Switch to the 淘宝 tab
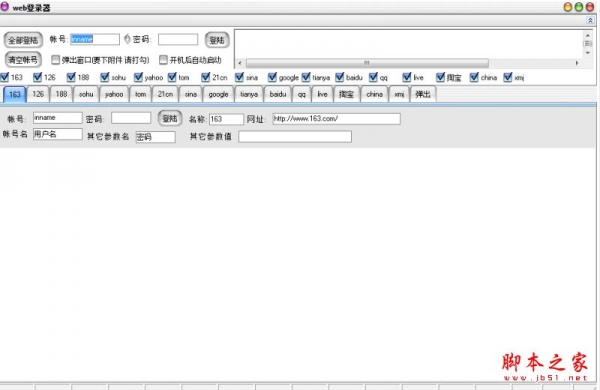Screen dimensions: 600x390 click(x=346, y=94)
